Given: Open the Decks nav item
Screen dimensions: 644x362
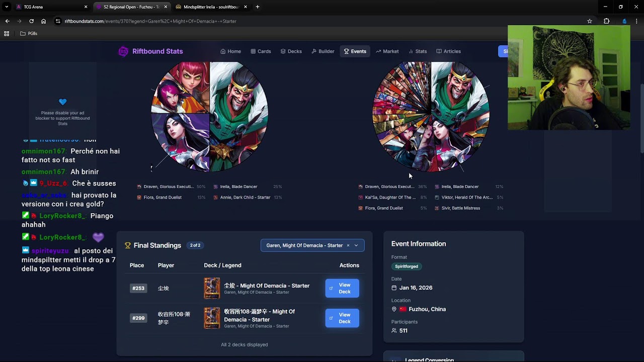Looking at the screenshot, I should click(291, 51).
